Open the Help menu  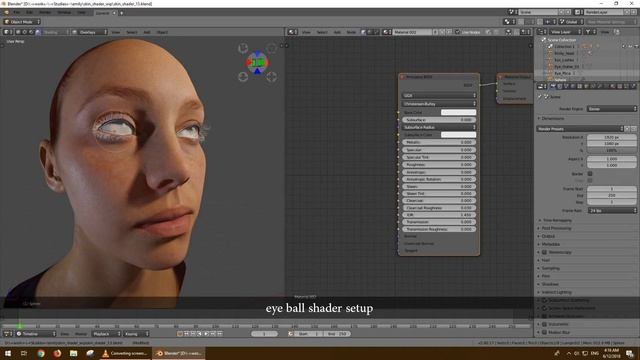coord(82,13)
